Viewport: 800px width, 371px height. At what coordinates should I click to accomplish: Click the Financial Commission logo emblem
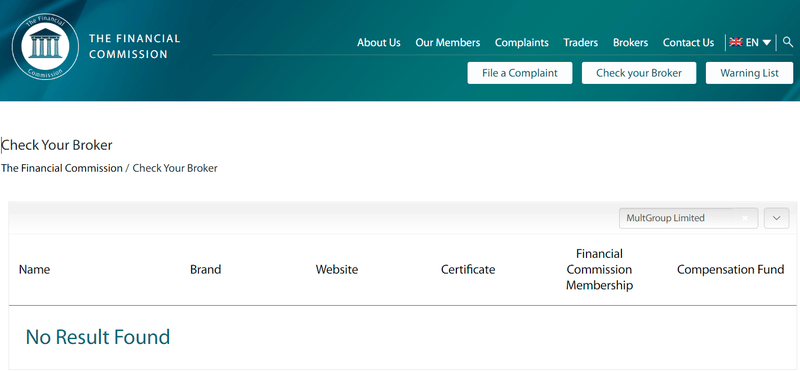point(45,46)
